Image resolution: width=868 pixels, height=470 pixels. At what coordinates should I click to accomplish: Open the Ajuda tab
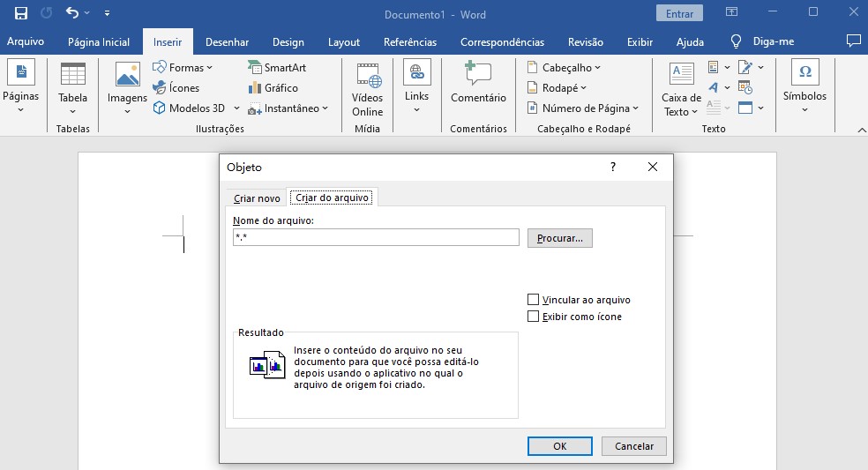point(691,42)
